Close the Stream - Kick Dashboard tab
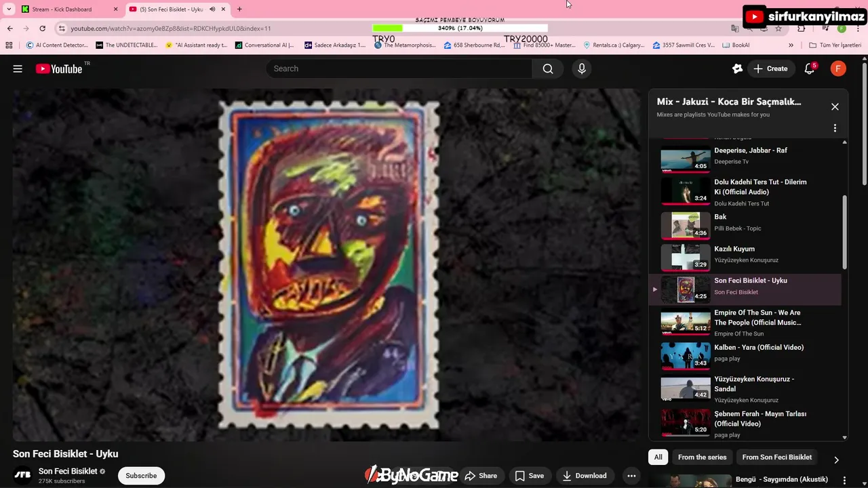Viewport: 868px width, 488px height. [115, 9]
